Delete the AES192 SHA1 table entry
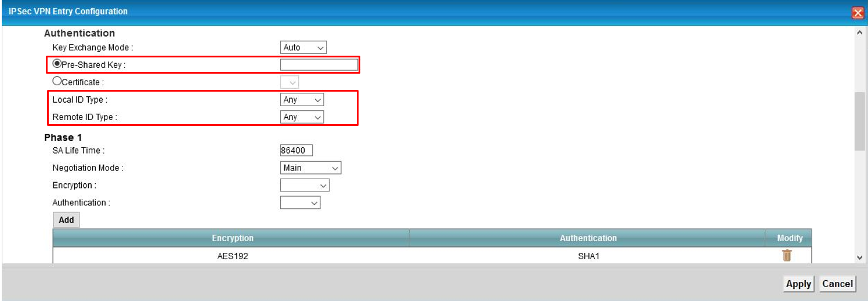Screen dimensions: 868x301 tap(787, 255)
